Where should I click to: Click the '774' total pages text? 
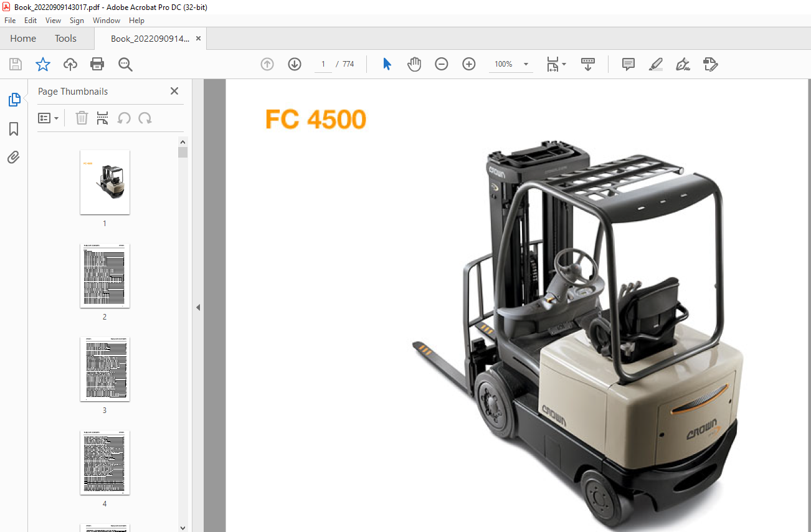click(x=348, y=64)
